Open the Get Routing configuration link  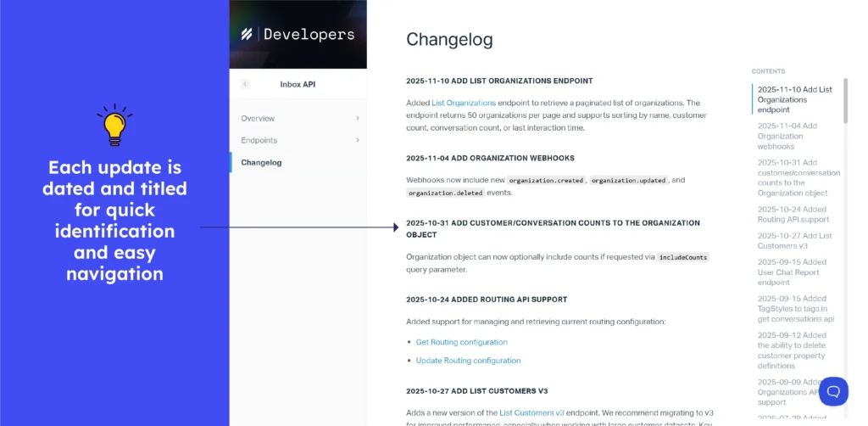pyautogui.click(x=462, y=342)
